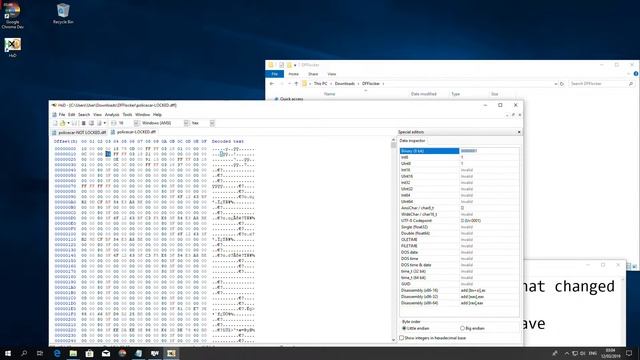Open the Recycle Bin desktop icon
Viewport: 640px width, 360px height.
pos(63,13)
